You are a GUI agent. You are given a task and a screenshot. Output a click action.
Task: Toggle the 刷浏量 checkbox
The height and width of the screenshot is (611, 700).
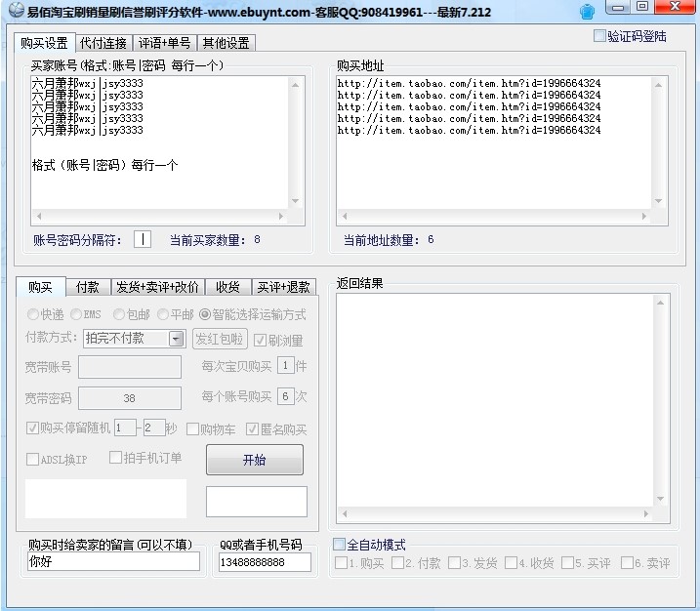tap(260, 341)
